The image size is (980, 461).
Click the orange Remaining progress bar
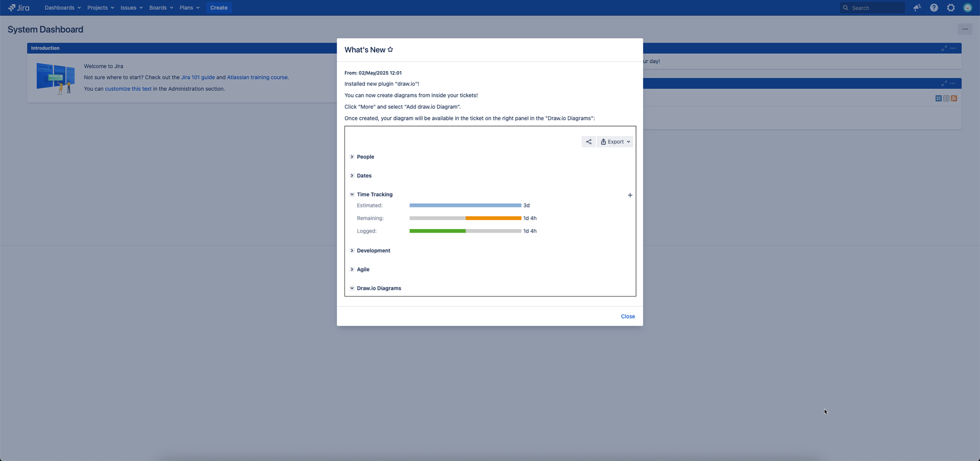click(x=494, y=218)
